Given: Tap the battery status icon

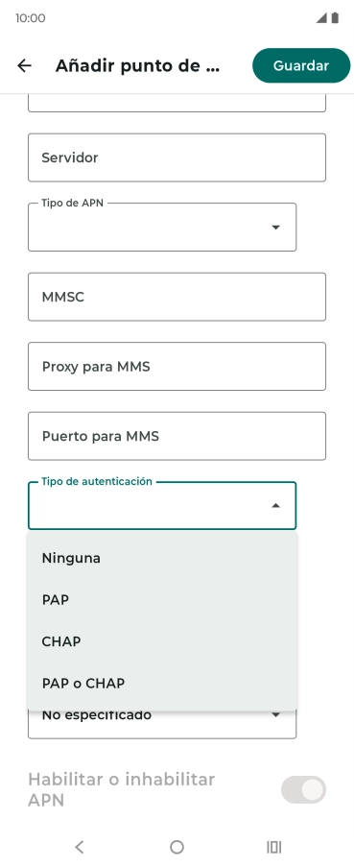Looking at the screenshot, I should 335,18.
